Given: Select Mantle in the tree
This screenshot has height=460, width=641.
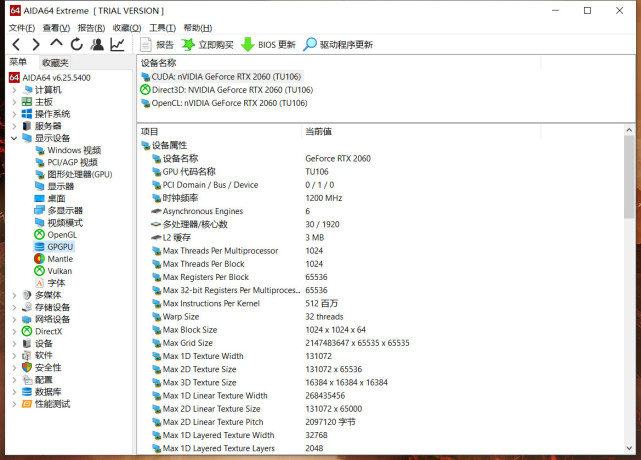Looking at the screenshot, I should pyautogui.click(x=54, y=259).
